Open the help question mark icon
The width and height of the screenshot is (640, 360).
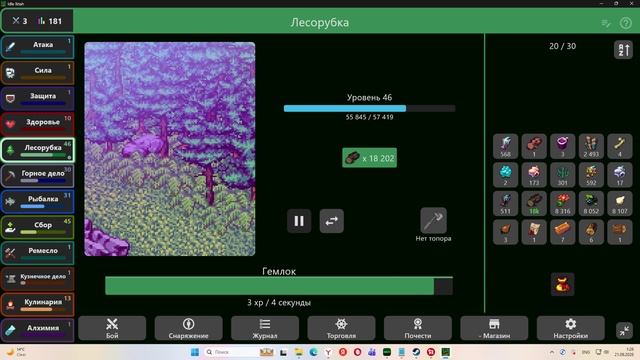click(x=625, y=23)
